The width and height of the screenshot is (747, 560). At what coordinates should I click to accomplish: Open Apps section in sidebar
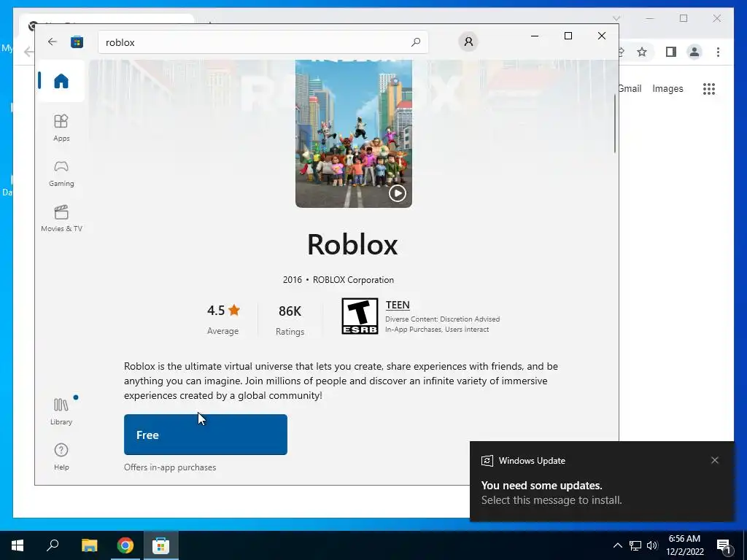(x=61, y=128)
